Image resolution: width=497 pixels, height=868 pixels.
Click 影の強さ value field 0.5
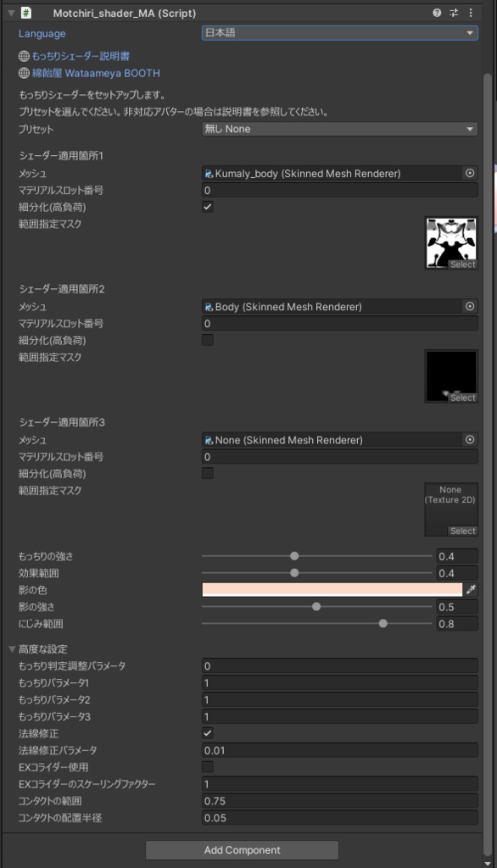coord(457,607)
